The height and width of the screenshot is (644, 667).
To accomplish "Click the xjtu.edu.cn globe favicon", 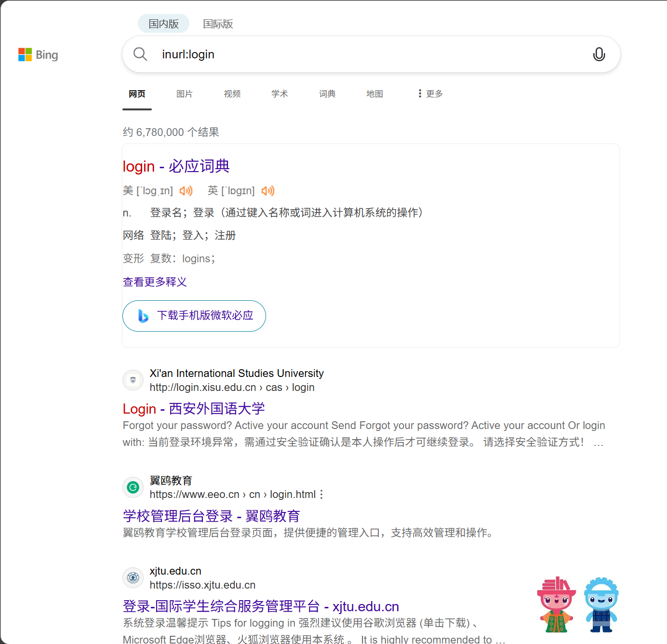I will [133, 577].
